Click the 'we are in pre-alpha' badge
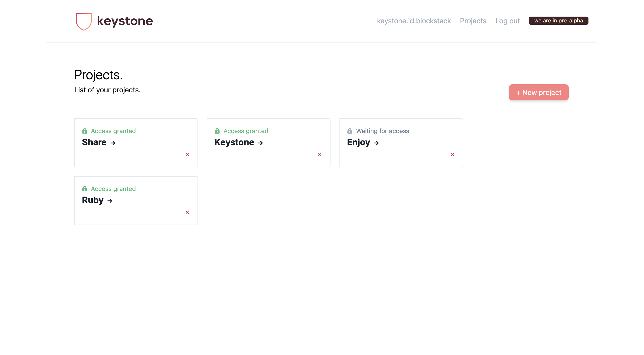The width and height of the screenshot is (644, 355). pos(558,21)
